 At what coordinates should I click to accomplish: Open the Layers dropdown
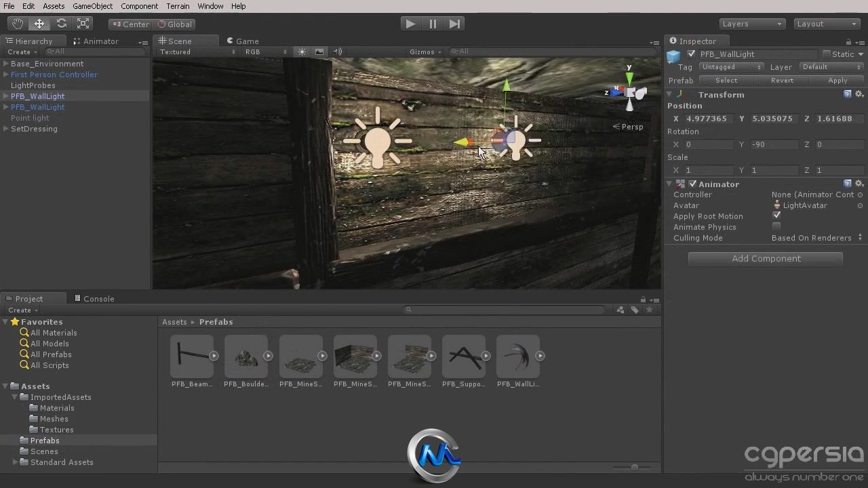(751, 24)
